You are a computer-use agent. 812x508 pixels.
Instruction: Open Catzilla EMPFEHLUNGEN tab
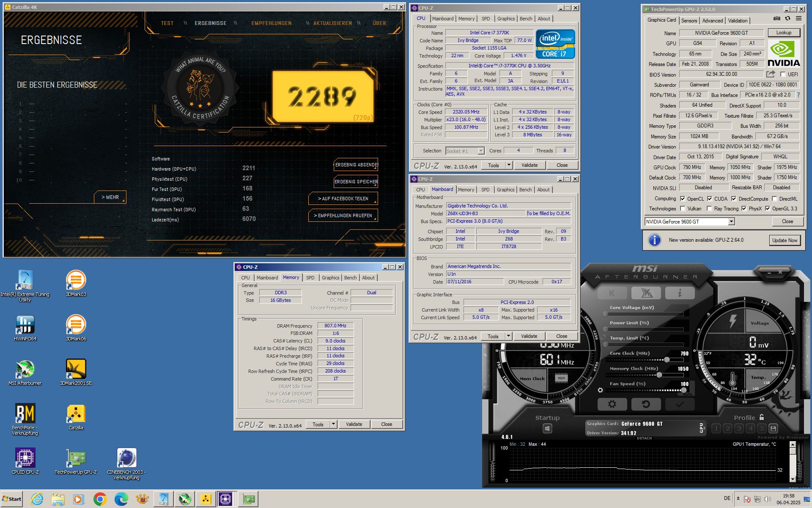click(271, 23)
